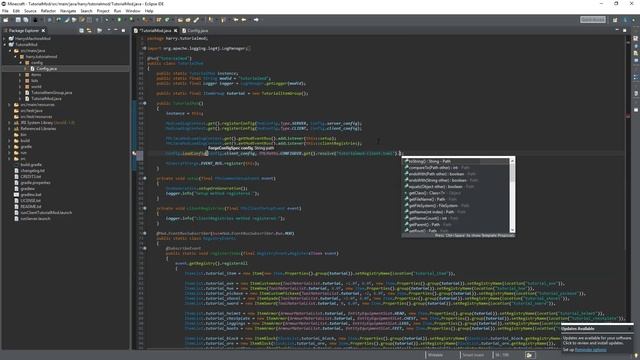Select LICENSE.txt file

coord(31,200)
